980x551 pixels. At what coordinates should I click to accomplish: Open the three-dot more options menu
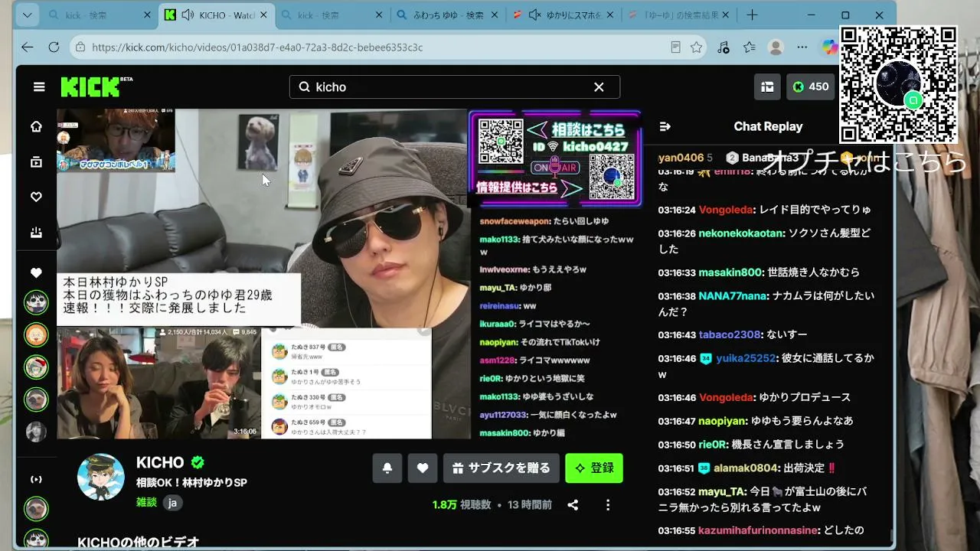coord(608,505)
